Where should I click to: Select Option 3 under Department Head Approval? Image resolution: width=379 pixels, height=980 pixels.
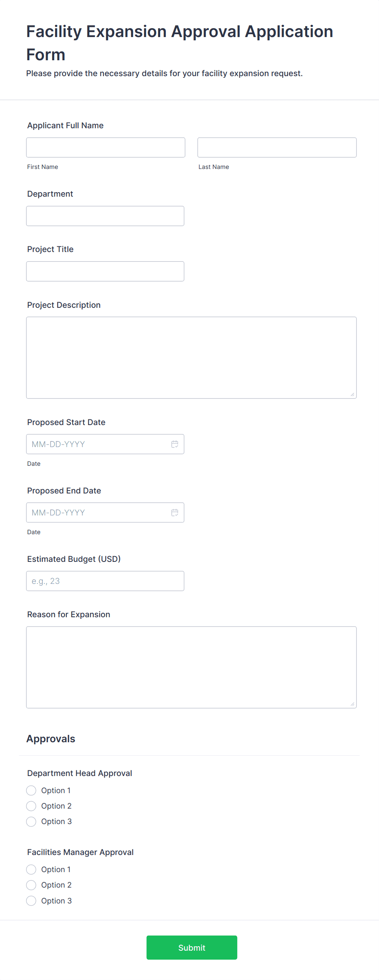click(x=31, y=821)
